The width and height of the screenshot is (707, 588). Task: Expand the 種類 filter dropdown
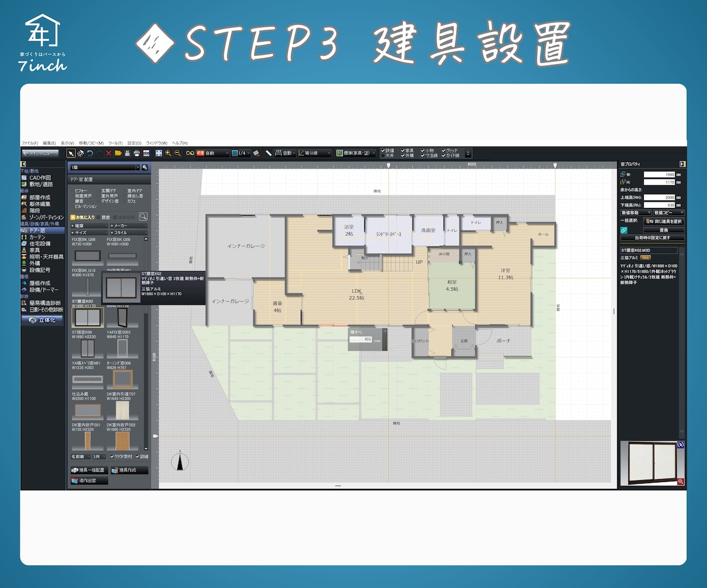click(x=88, y=226)
